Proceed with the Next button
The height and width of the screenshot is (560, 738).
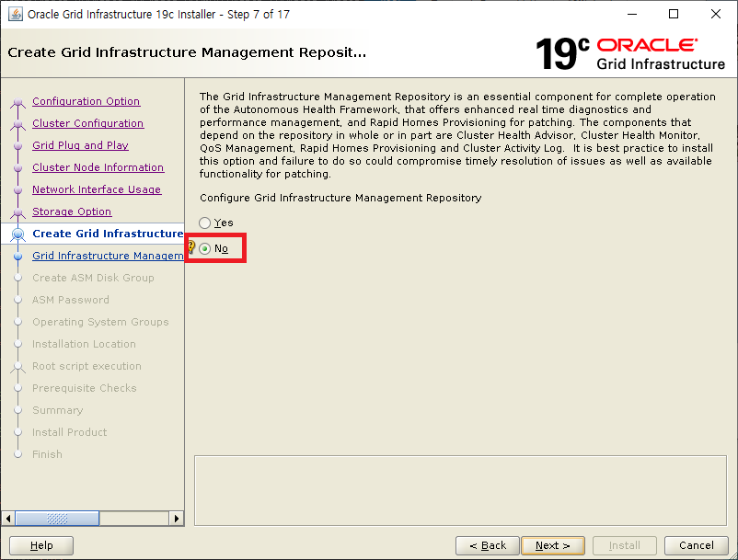point(553,545)
